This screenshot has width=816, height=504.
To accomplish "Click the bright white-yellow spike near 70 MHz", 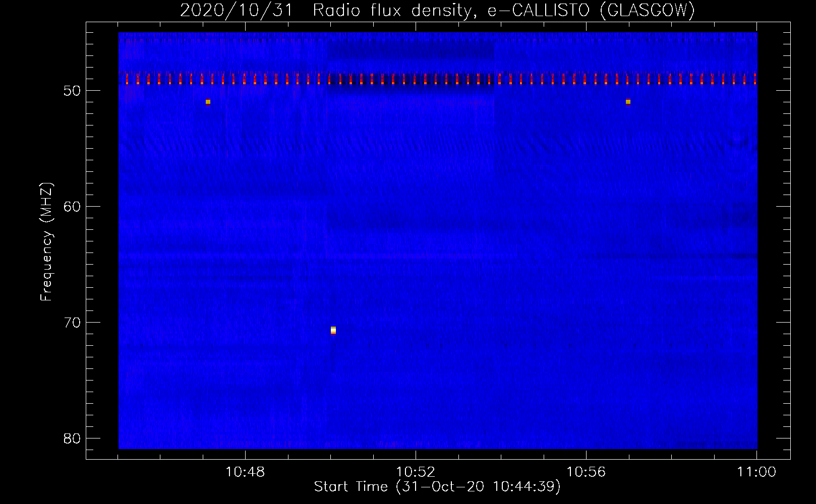I will click(333, 330).
